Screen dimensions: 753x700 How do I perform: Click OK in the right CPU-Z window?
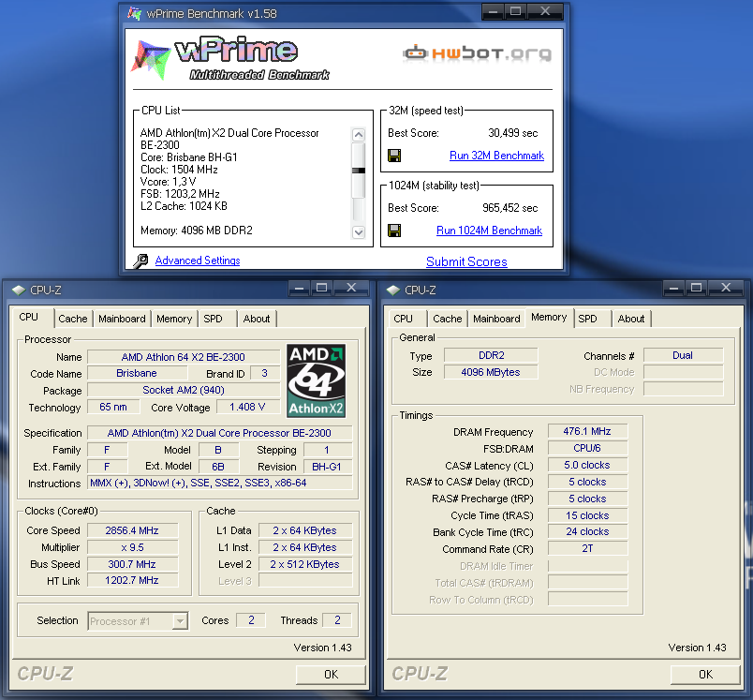pyautogui.click(x=705, y=675)
